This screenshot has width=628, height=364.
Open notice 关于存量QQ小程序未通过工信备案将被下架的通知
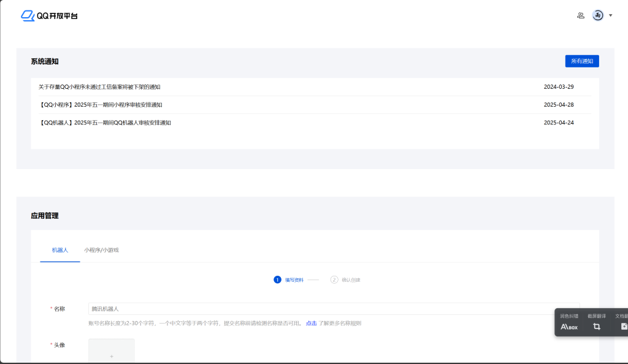99,87
